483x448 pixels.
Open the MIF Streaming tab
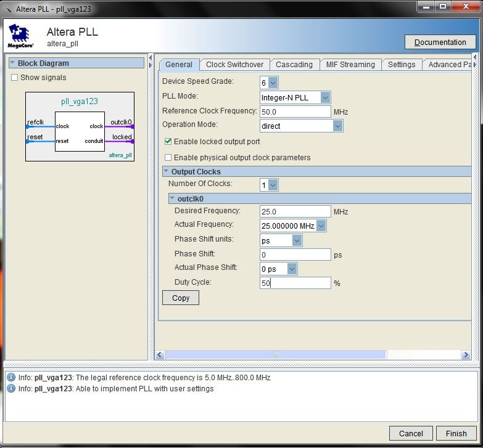[x=350, y=65]
